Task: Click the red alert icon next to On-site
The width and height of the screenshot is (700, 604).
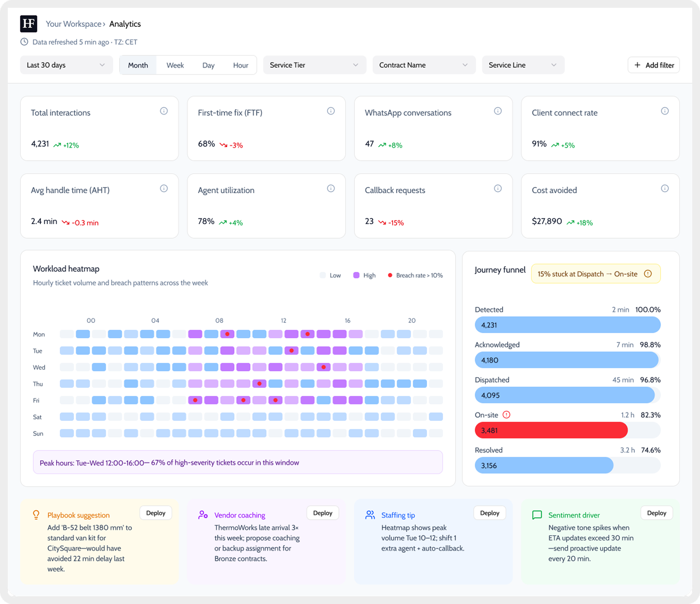Action: (506, 415)
